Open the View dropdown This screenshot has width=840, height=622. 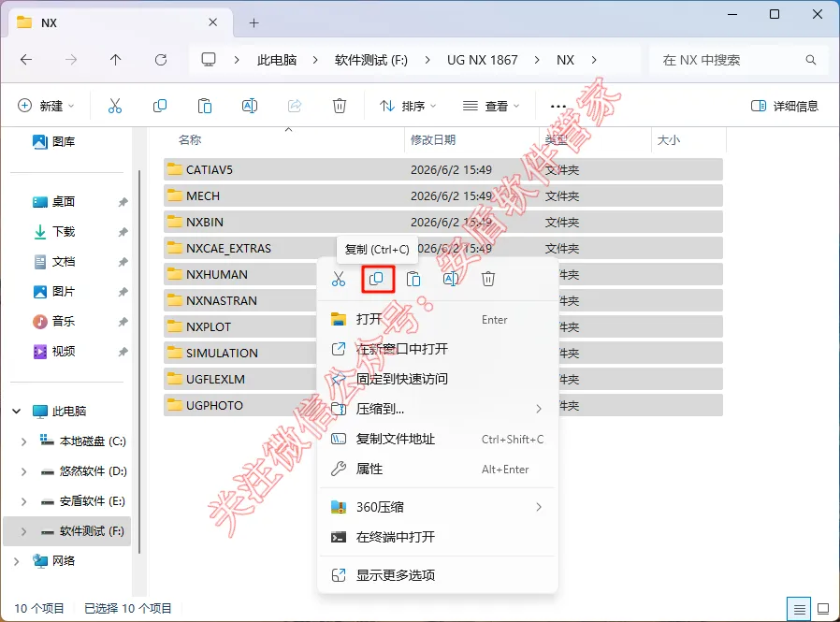click(491, 106)
